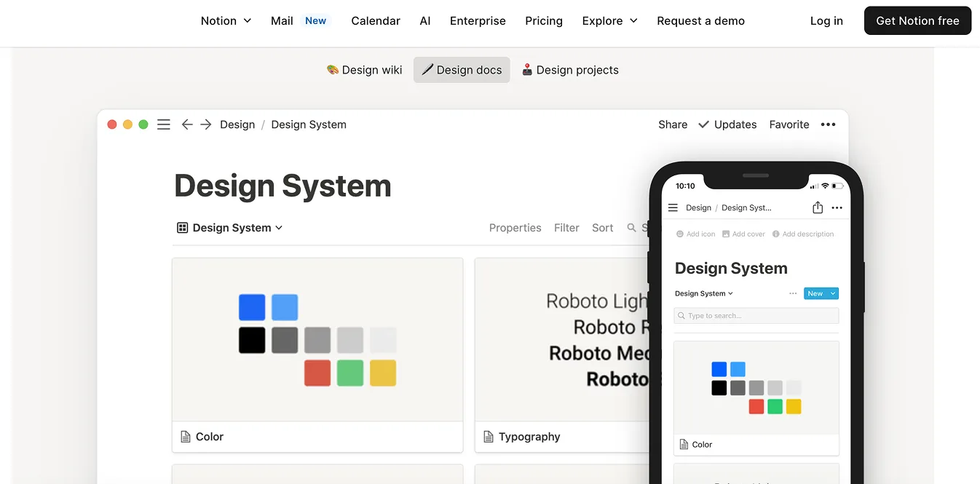
Task: Open Mail in the top navigation
Action: [x=282, y=21]
